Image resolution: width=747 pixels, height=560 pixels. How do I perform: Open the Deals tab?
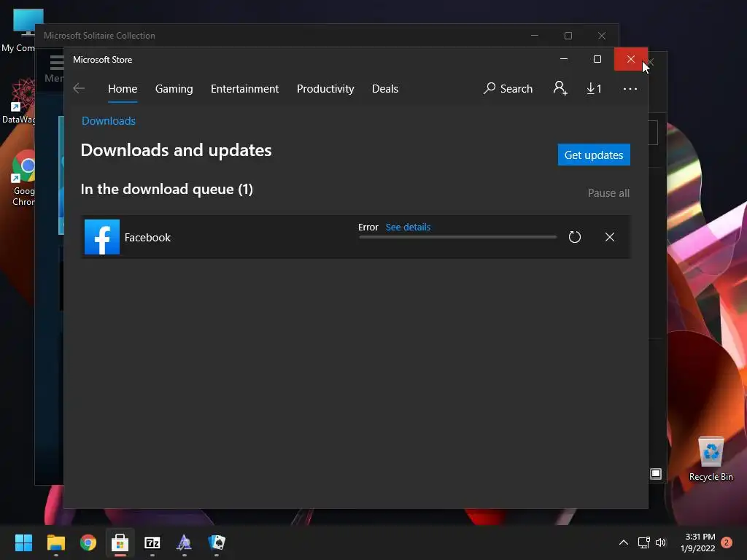[x=385, y=89]
